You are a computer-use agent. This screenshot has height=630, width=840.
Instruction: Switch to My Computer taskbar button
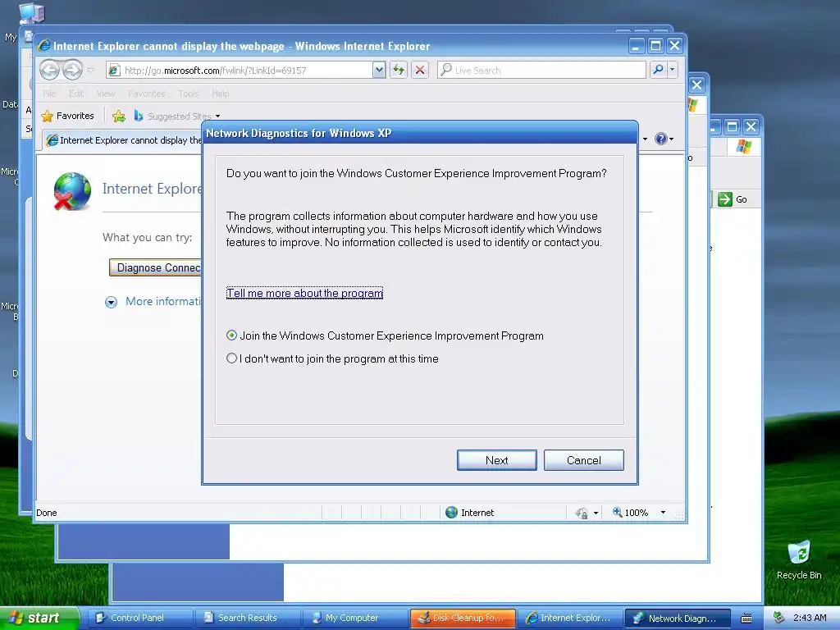coord(354,618)
